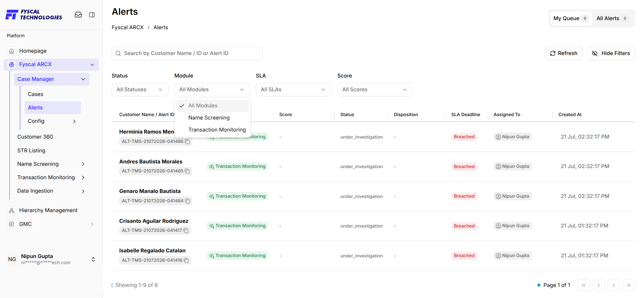This screenshot has height=298, width=644.
Task: Open Customer 360 in the sidebar
Action: pyautogui.click(x=35, y=137)
